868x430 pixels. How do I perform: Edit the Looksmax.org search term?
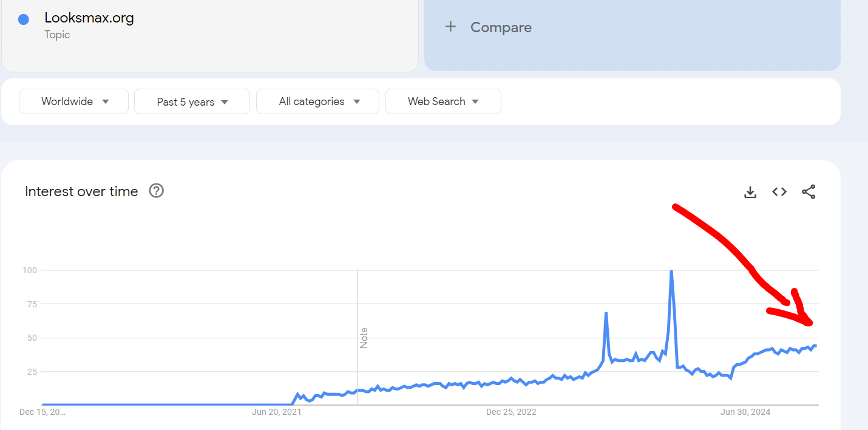pyautogui.click(x=89, y=18)
